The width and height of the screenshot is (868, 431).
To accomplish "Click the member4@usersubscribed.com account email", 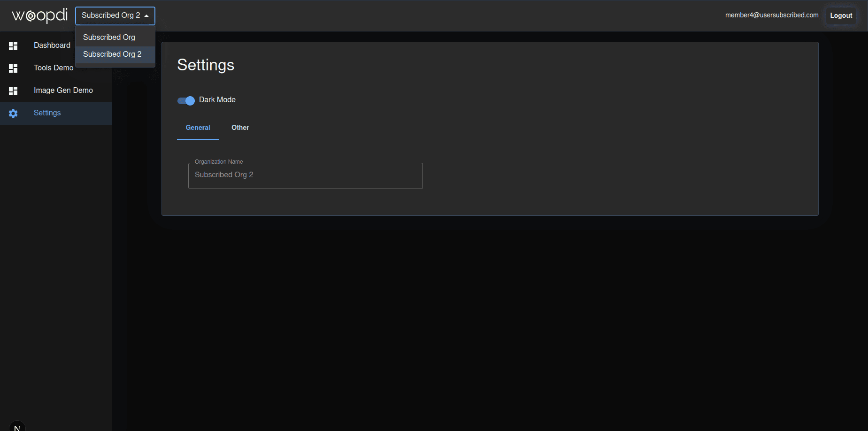I will 771,15.
